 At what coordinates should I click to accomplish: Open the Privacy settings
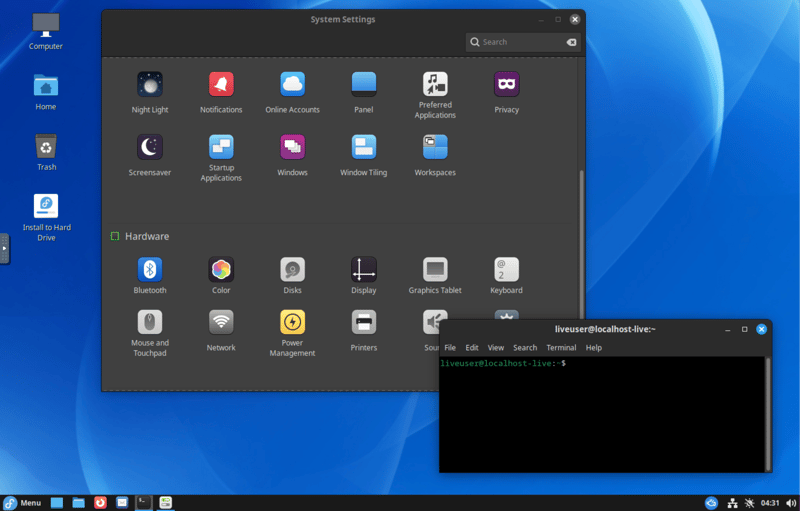(x=506, y=85)
